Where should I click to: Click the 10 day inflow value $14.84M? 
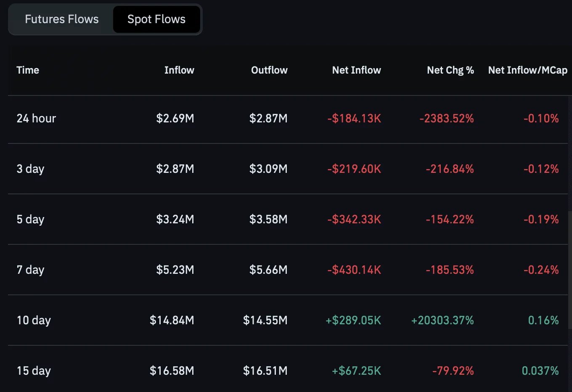tap(172, 320)
